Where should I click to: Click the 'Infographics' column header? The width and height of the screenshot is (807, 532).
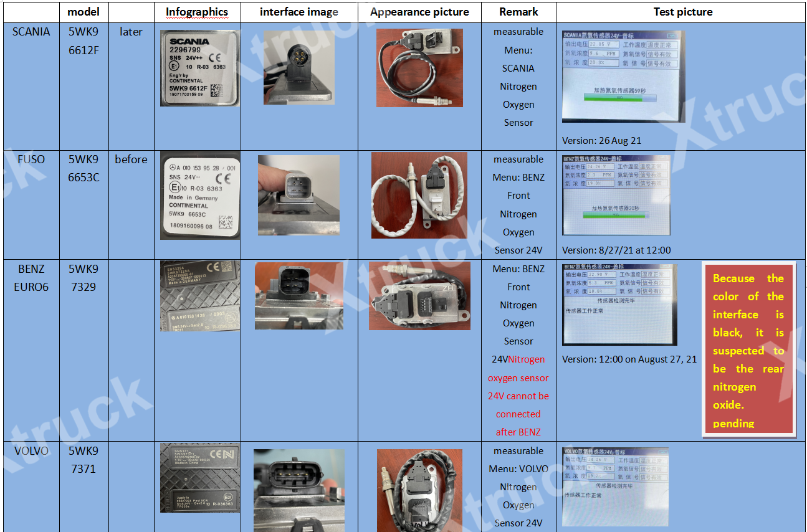click(x=197, y=12)
